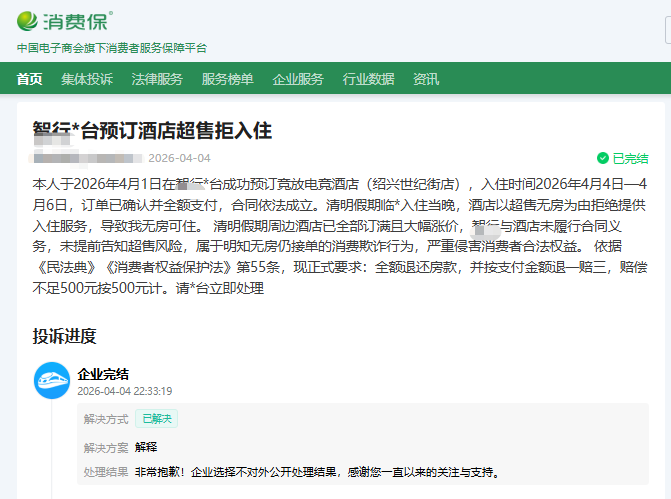671x499 pixels.
Task: Click the blurred complainant username
Action: coord(85,158)
